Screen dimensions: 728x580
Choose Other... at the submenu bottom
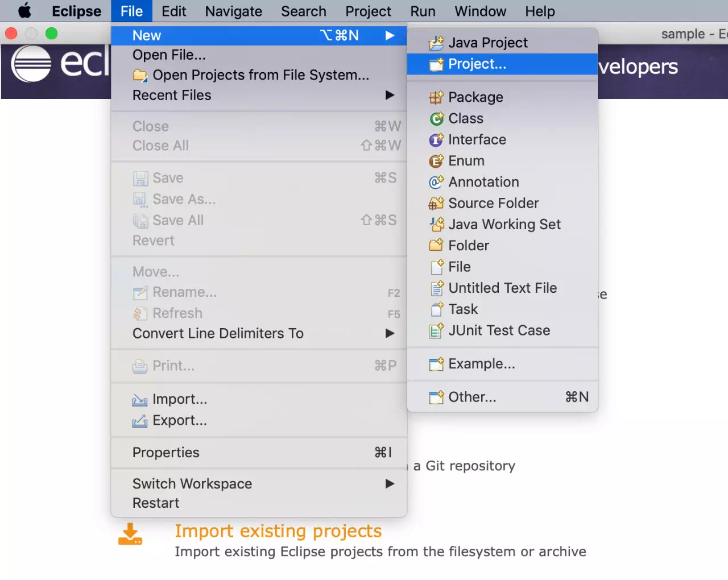click(502, 397)
